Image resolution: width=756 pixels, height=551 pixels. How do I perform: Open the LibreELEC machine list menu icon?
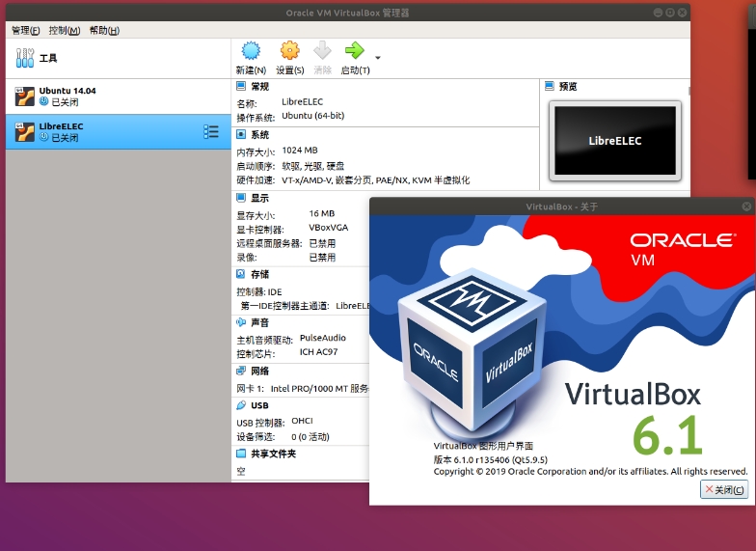(211, 131)
